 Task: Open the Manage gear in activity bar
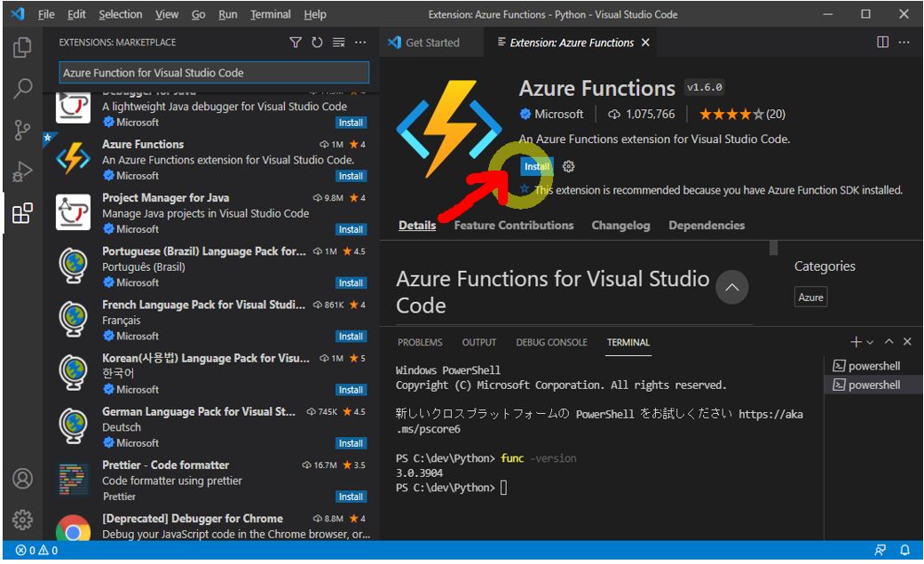tap(22, 520)
